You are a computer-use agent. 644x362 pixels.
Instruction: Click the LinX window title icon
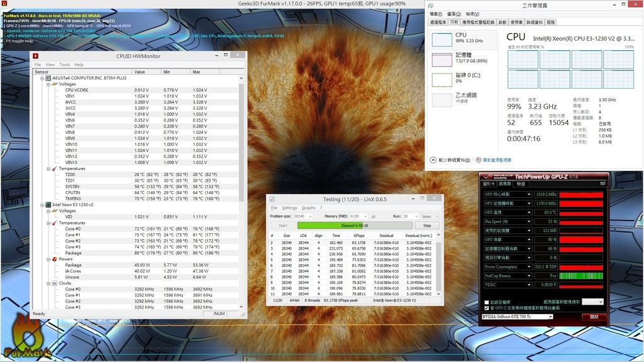[272, 199]
